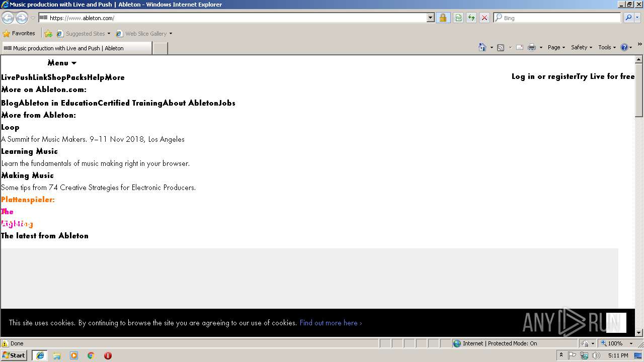Click 'Find out more here' cookie link
Image resolution: width=644 pixels, height=362 pixels.
click(331, 323)
